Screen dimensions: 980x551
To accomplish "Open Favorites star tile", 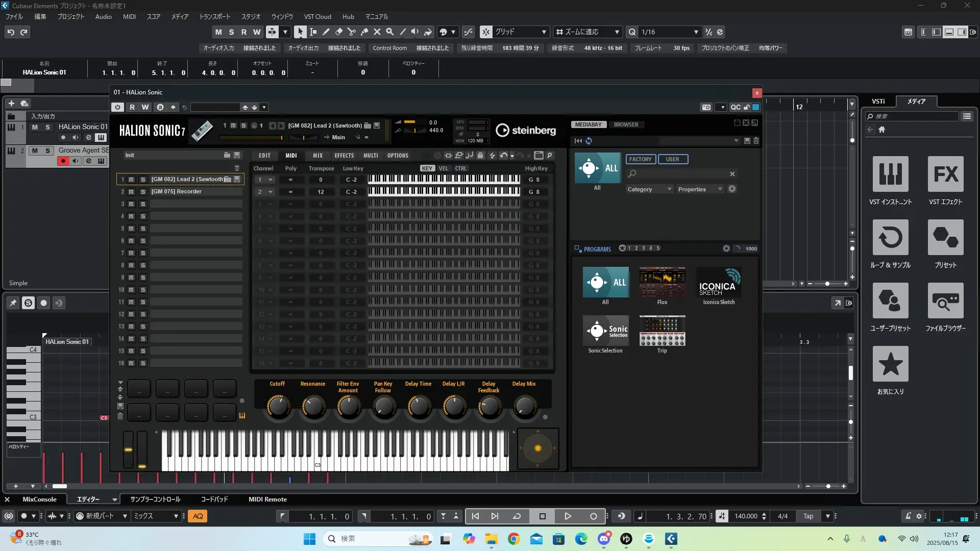I will point(890,364).
